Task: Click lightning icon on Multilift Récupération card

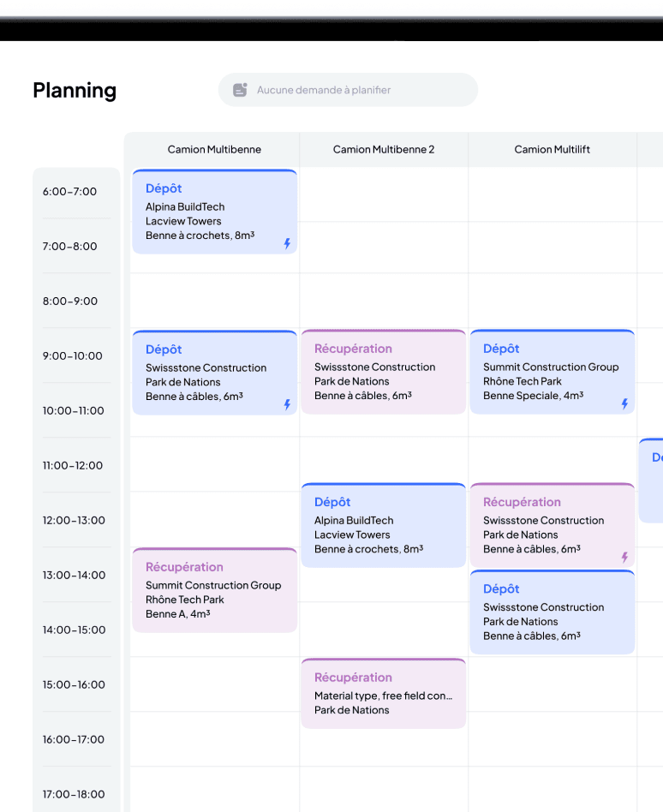Action: click(624, 557)
